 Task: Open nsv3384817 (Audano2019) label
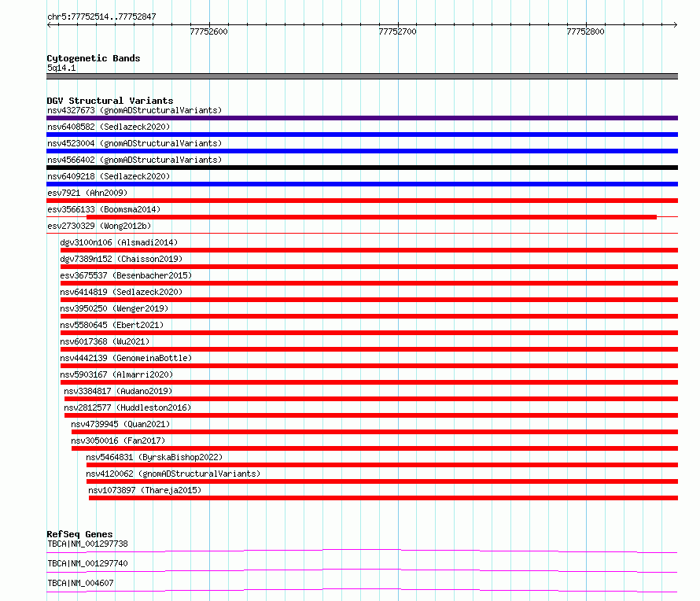(118, 391)
